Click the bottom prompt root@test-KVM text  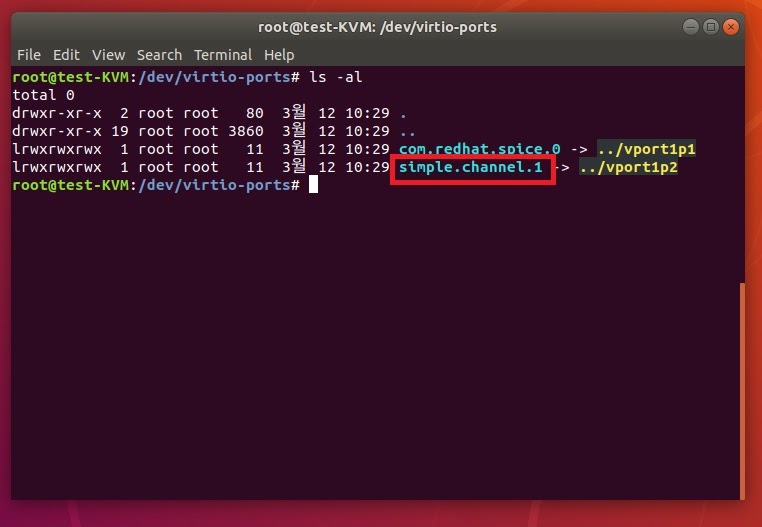pyautogui.click(x=70, y=185)
